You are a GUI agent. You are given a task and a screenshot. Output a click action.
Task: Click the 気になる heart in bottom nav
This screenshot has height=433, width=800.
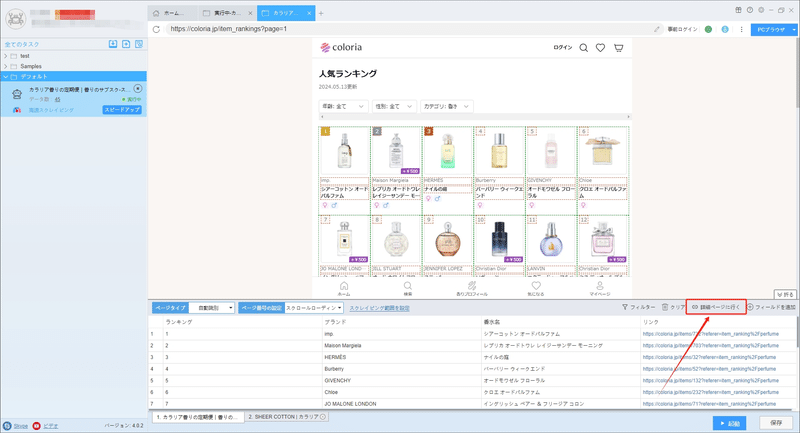pyautogui.click(x=536, y=288)
